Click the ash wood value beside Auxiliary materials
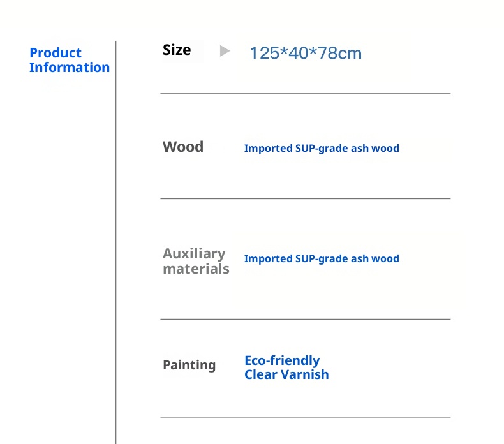The height and width of the screenshot is (444, 504). point(322,259)
